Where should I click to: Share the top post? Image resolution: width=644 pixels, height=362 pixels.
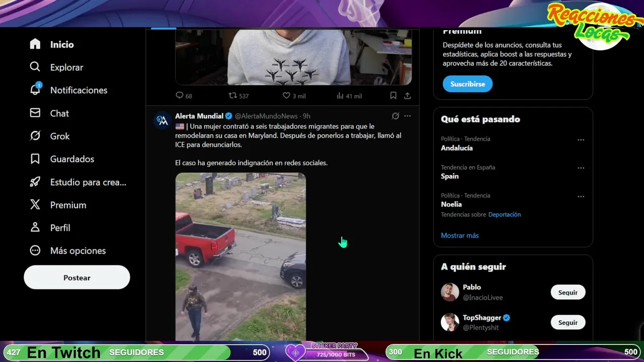coord(408,96)
